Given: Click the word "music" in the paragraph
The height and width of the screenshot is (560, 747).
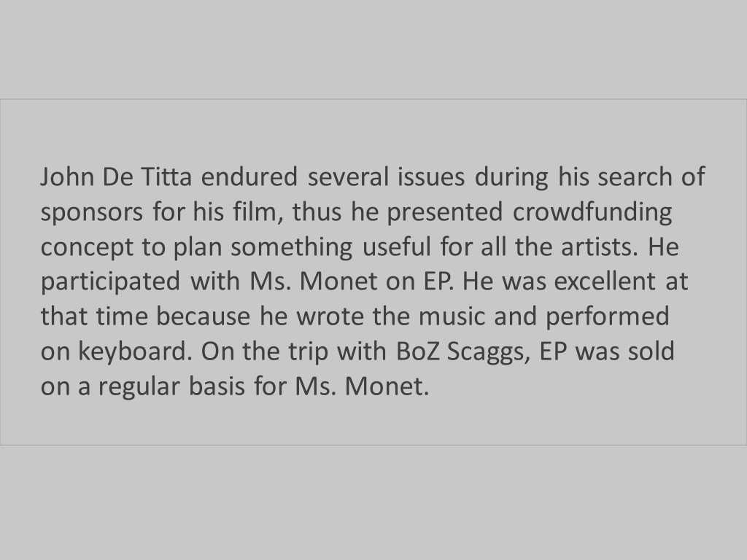Looking at the screenshot, I should 451,316.
